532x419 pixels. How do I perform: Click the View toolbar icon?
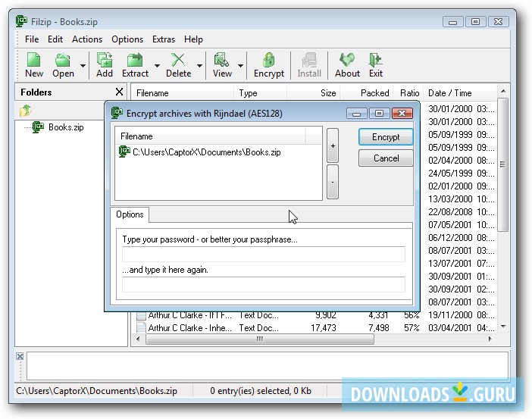coord(222,65)
